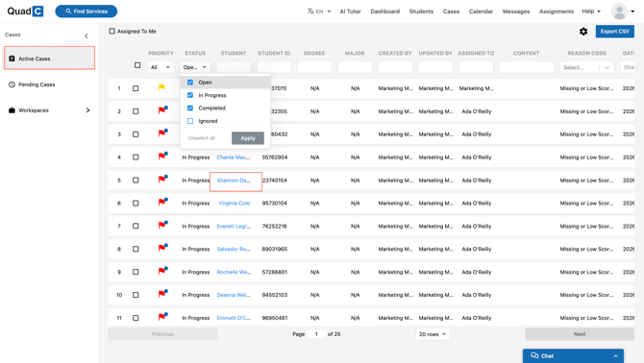Click the Student ID filter input
The height and width of the screenshot is (363, 644).
(274, 67)
